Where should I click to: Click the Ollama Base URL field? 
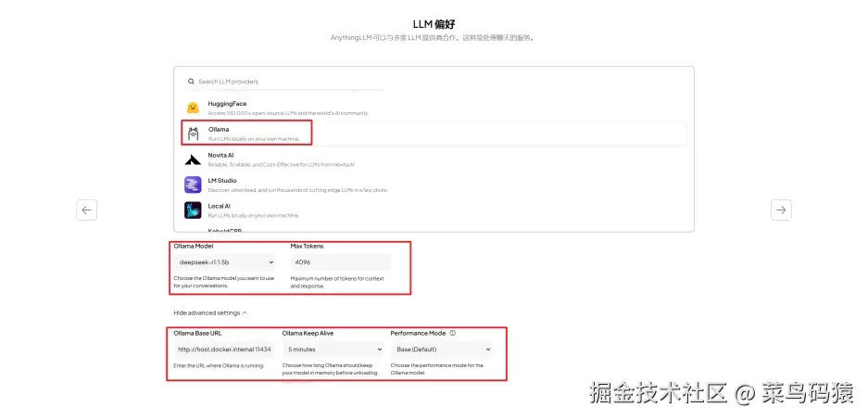pos(224,350)
